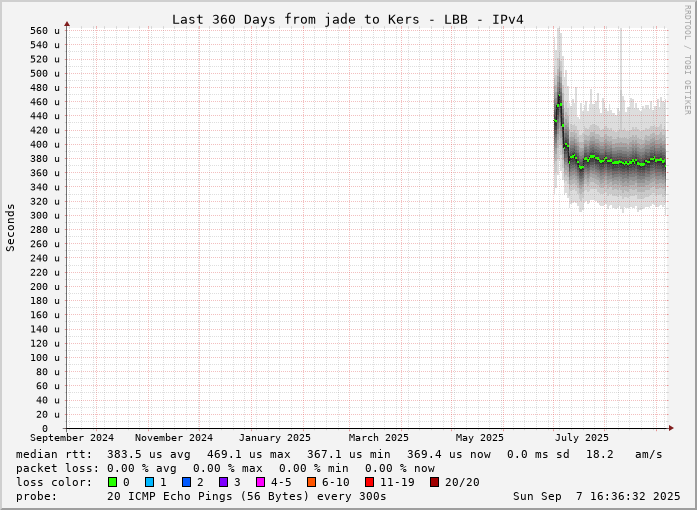The image size is (697, 510).
Task: Click the red 11-19 loss swatch
Action: pos(369,482)
